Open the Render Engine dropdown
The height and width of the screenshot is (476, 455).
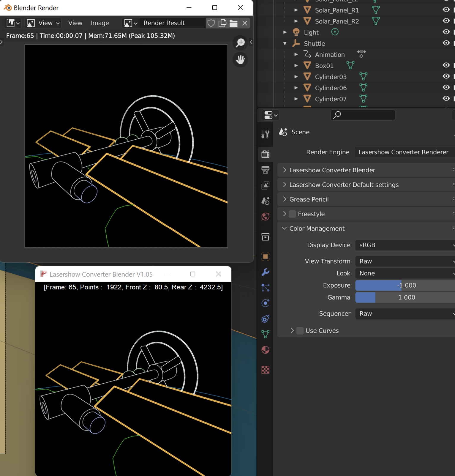click(404, 152)
